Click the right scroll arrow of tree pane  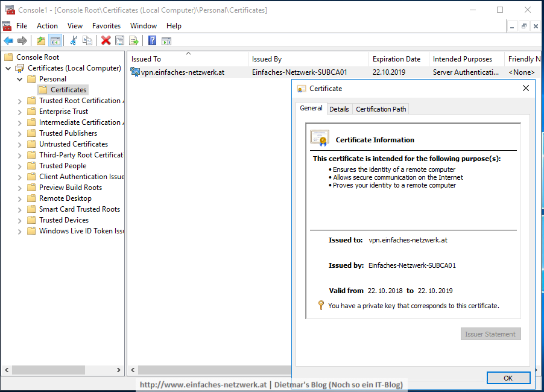coord(119,370)
